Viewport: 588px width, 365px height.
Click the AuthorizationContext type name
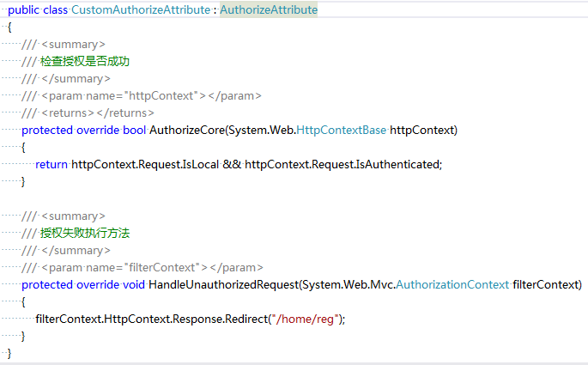click(452, 285)
